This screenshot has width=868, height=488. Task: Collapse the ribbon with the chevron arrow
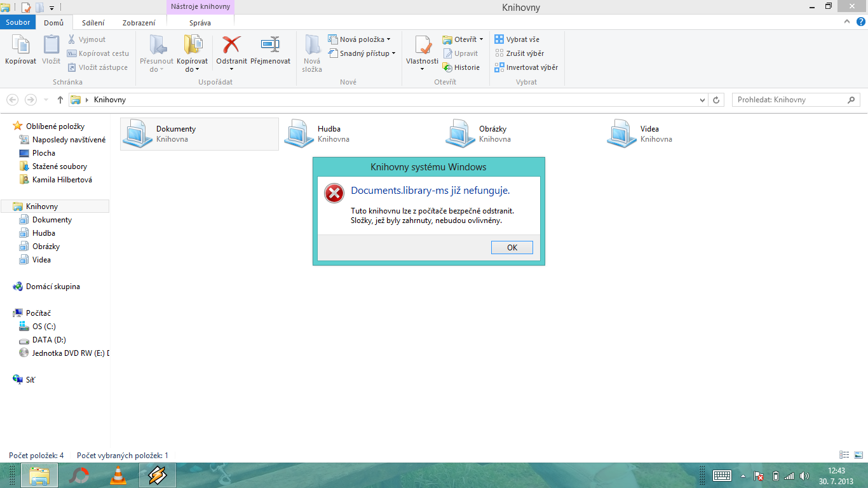point(846,22)
